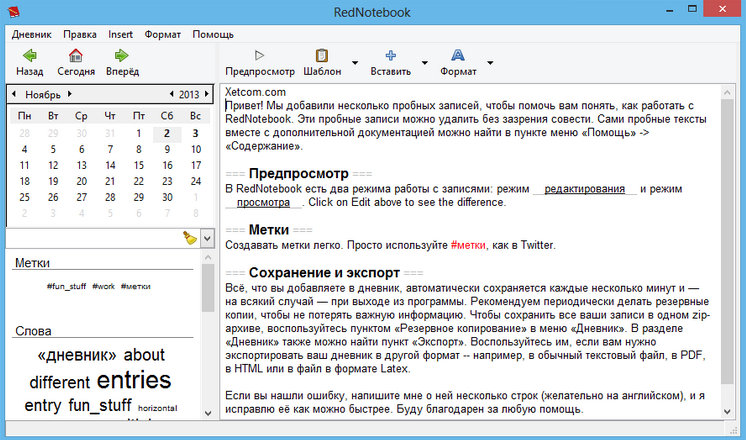
Task: Open the Формат menu in menu bar
Action: click(x=163, y=34)
